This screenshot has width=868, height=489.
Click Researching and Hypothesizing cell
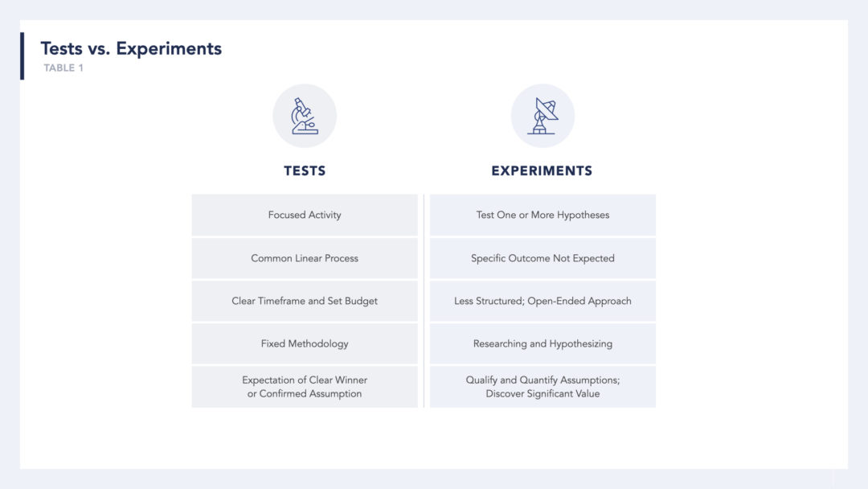pos(542,343)
